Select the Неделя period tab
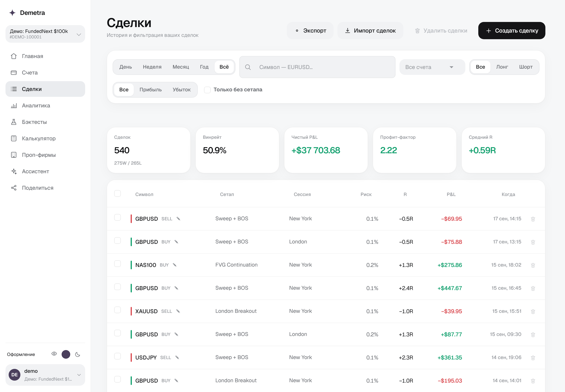Image resolution: width=565 pixels, height=392 pixels. (152, 67)
